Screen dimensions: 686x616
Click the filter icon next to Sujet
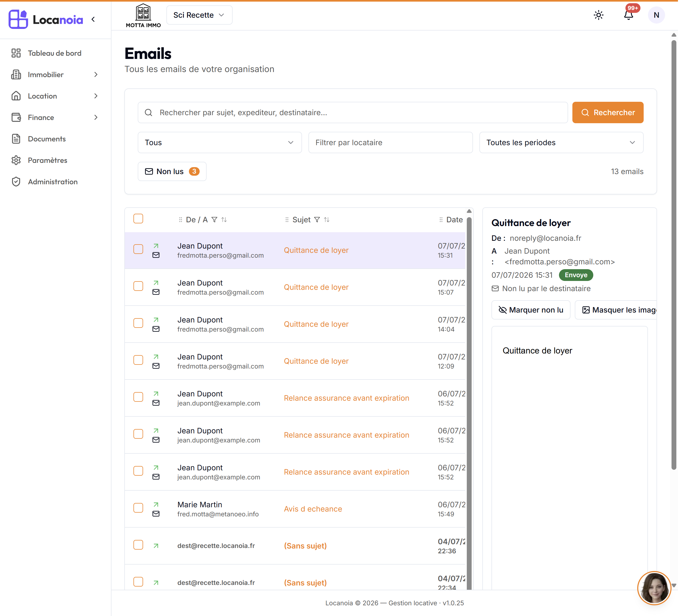pos(317,220)
